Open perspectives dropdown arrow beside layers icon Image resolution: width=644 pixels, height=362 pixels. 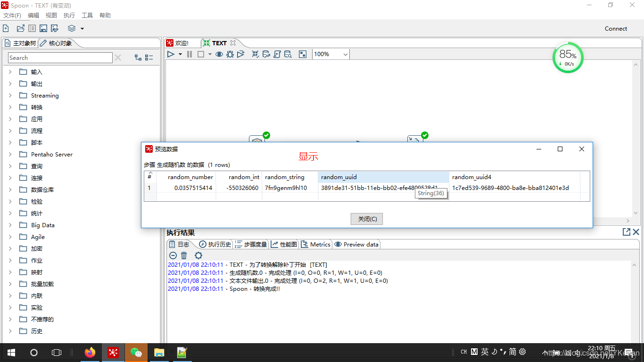pyautogui.click(x=82, y=29)
